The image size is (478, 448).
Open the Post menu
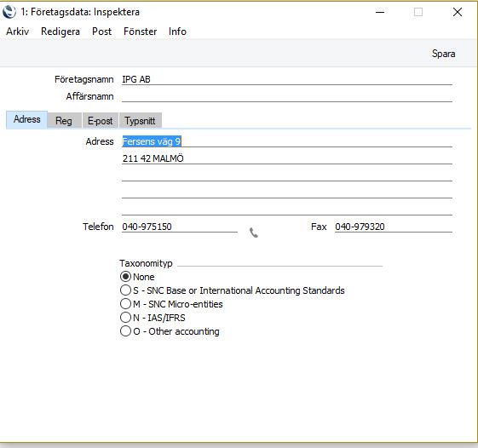101,32
